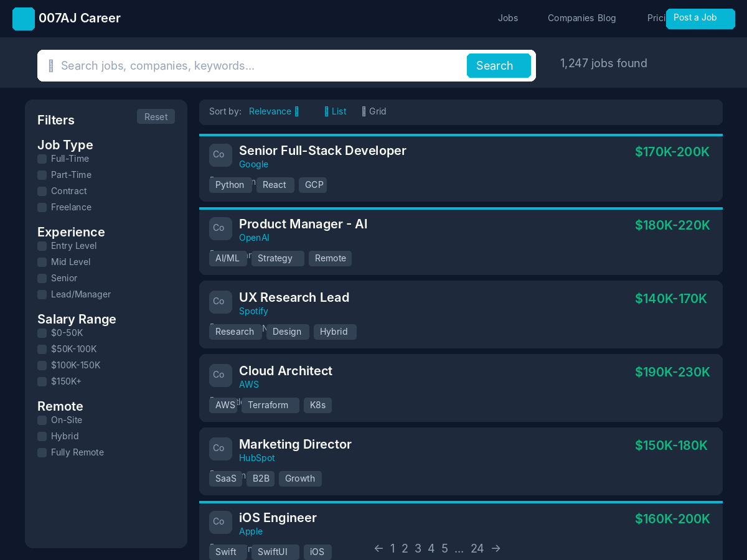Go to previous page arrow
The image size is (747, 560).
(378, 548)
